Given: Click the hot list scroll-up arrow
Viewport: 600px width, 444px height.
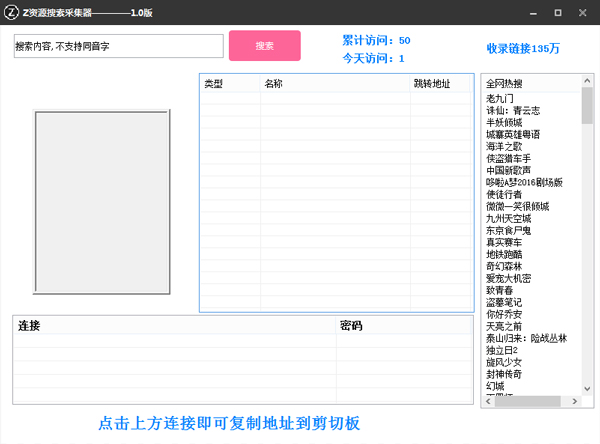Looking at the screenshot, I should pyautogui.click(x=587, y=80).
